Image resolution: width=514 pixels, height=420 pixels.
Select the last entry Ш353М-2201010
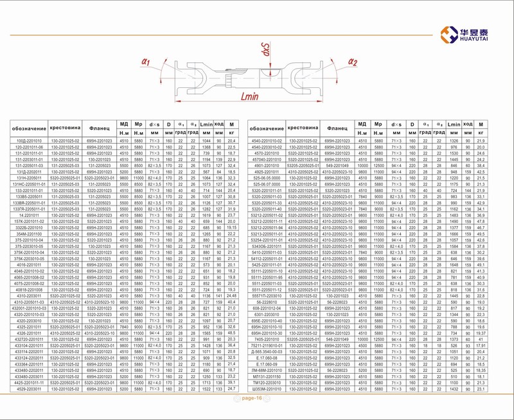coord(267,389)
